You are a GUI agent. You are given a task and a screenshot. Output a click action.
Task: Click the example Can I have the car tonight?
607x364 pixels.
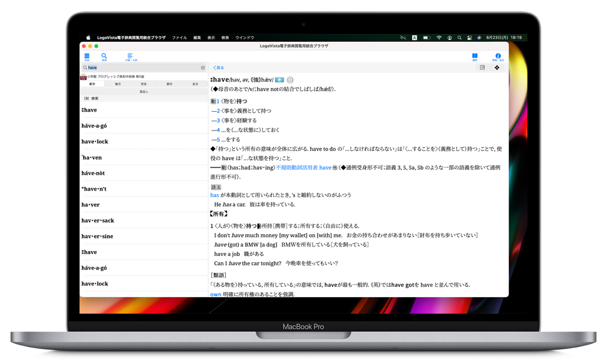(x=248, y=263)
